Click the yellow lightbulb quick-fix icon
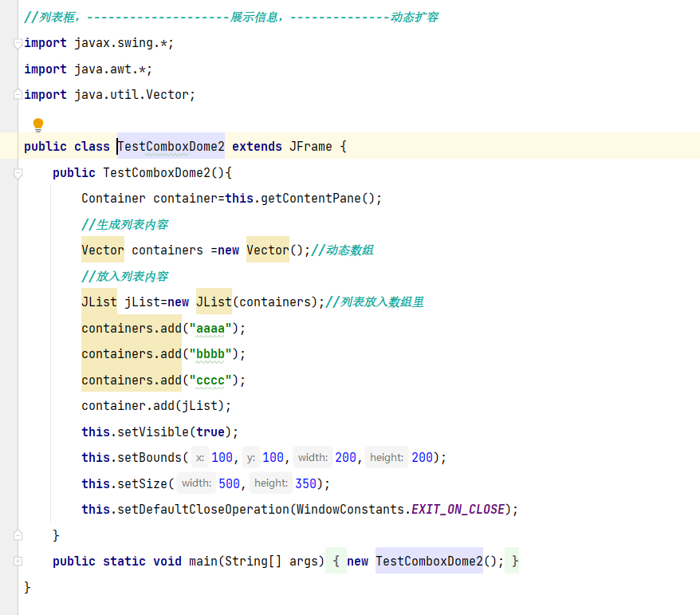Viewport: 700px width, 615px height. (x=38, y=124)
